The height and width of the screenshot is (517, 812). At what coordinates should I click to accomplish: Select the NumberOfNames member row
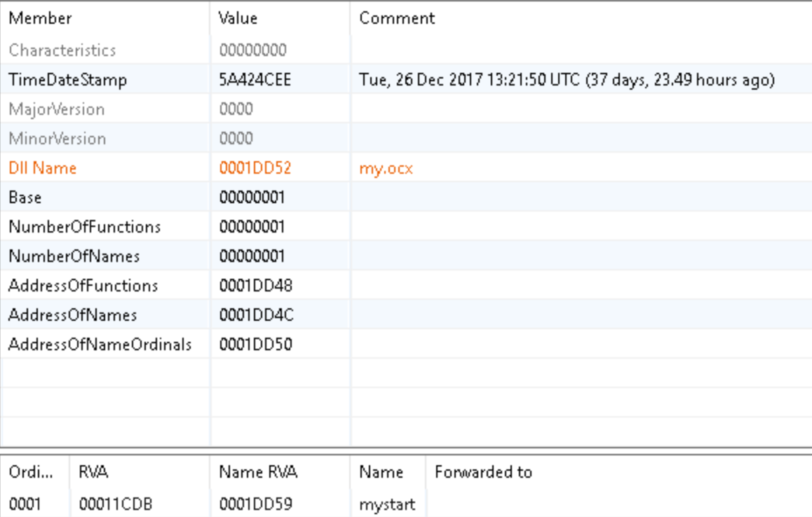point(74,256)
